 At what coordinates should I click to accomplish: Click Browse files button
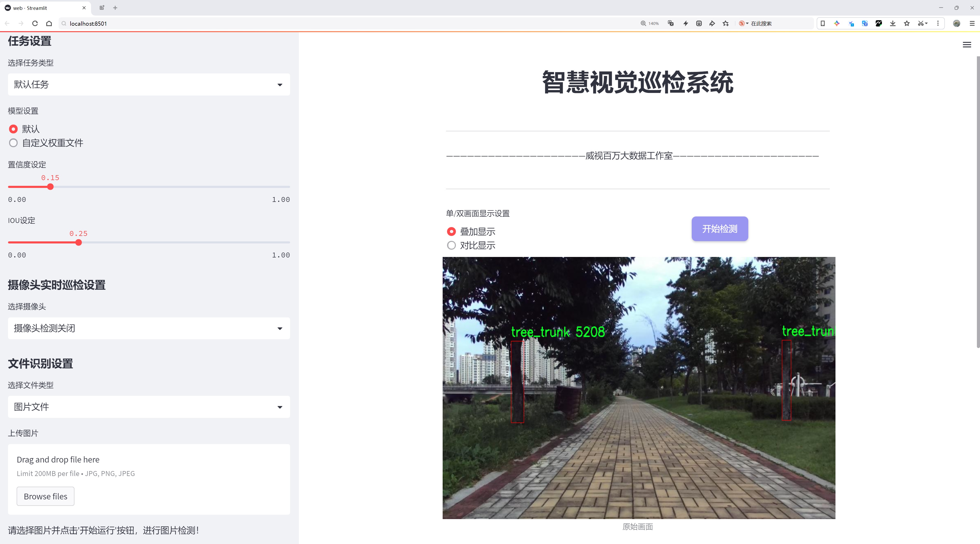[x=45, y=497]
